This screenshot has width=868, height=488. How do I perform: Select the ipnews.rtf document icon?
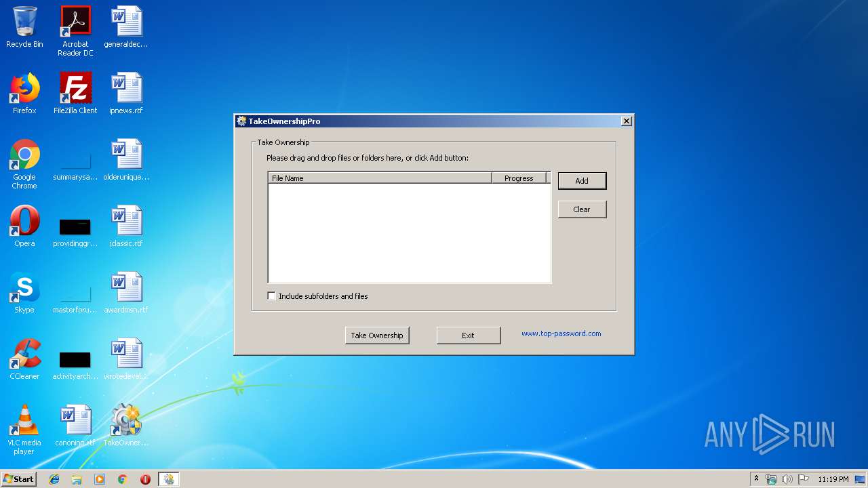tap(126, 94)
